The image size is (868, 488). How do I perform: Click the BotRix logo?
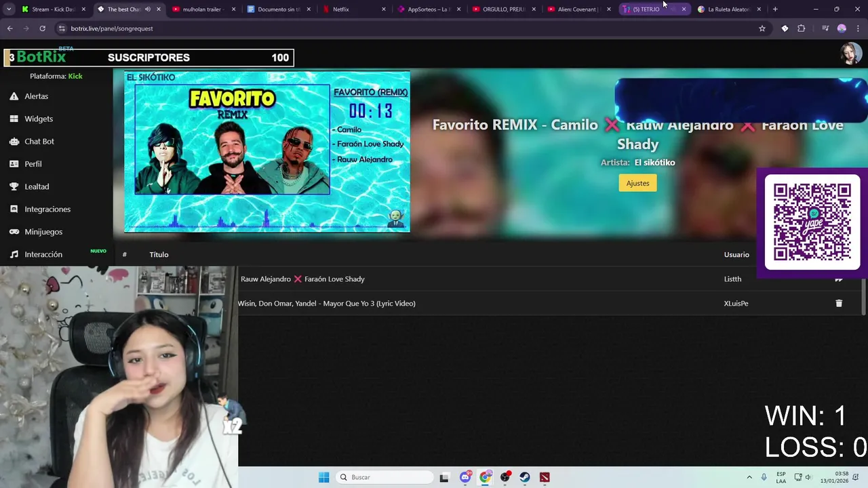point(41,58)
